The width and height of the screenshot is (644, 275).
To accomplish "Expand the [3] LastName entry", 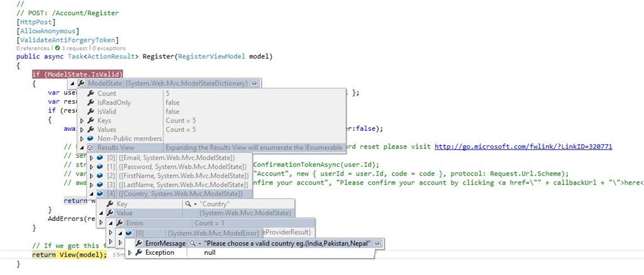I will point(92,185).
